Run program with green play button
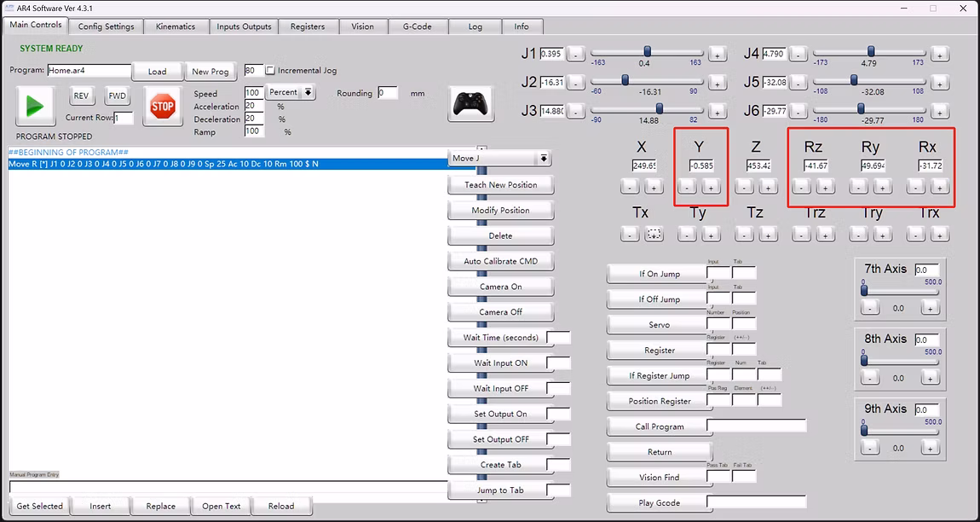This screenshot has height=522, width=980. 35,107
